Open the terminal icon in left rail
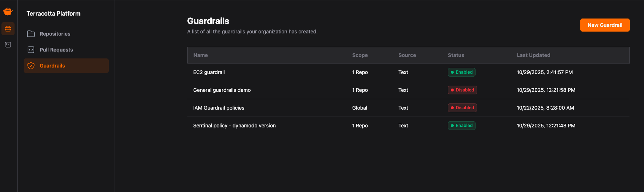Viewport: 644px width, 192px height. [8, 45]
